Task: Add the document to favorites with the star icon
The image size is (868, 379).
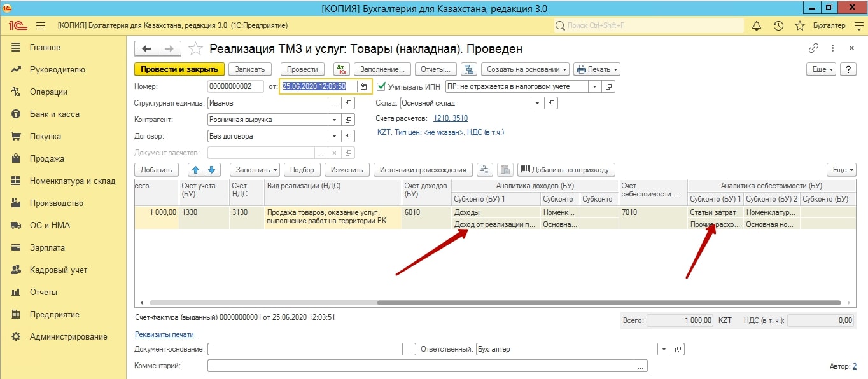Action: [x=800, y=25]
